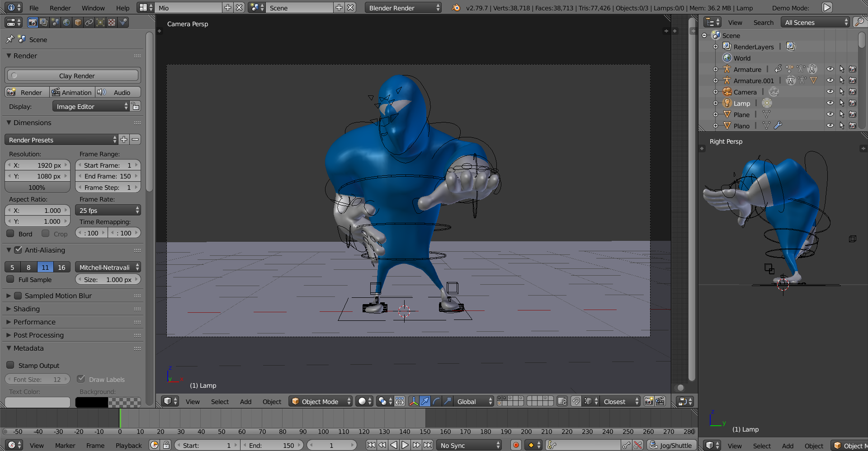Click the delete keyframe crossed-key icon
The image size is (868, 451).
[x=638, y=445]
